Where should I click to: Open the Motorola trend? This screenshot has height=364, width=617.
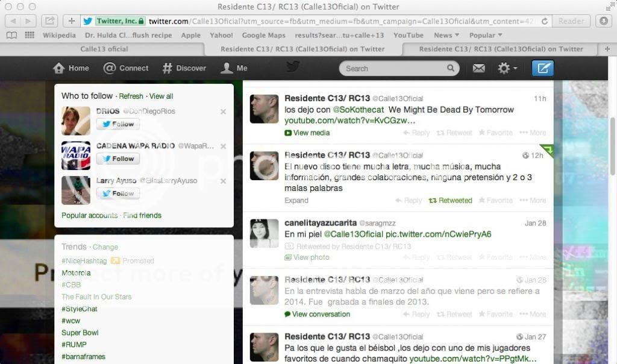tap(76, 273)
